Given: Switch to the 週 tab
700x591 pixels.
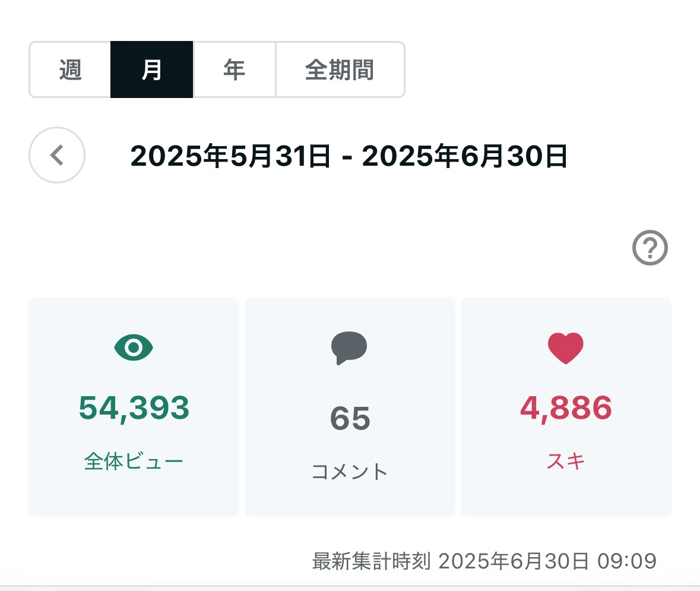Looking at the screenshot, I should (70, 69).
